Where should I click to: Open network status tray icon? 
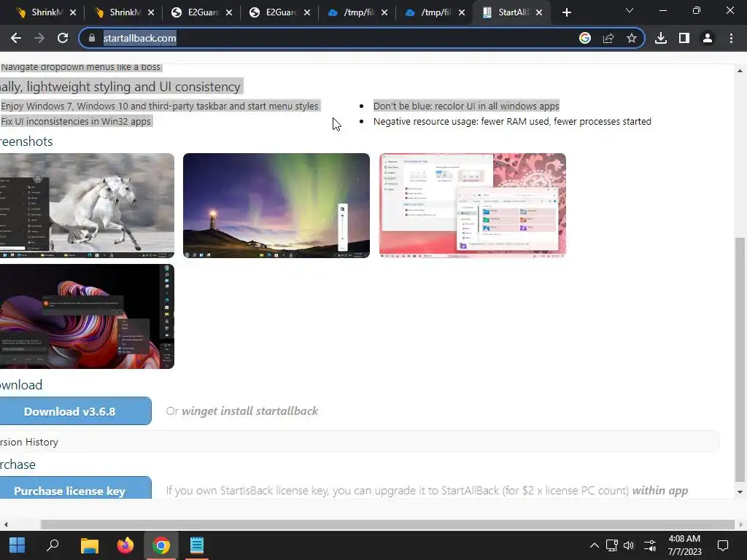point(612,545)
